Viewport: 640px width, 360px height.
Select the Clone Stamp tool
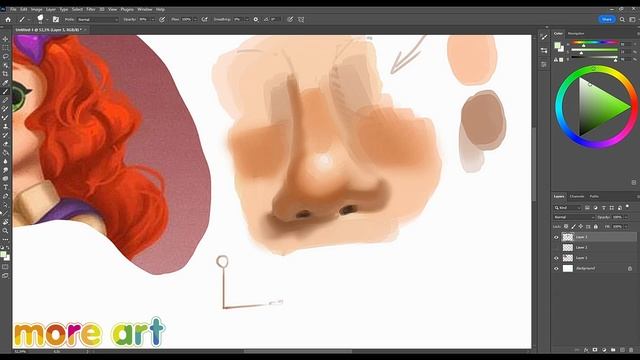point(5,127)
